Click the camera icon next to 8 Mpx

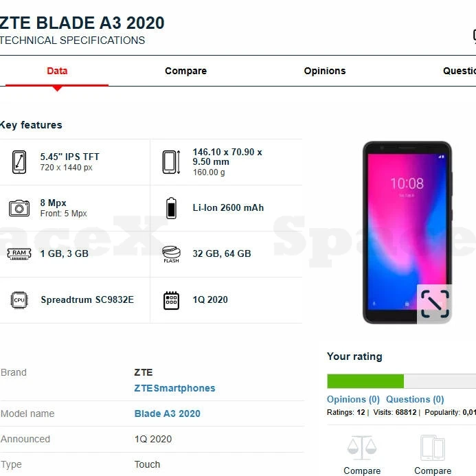coord(19,208)
